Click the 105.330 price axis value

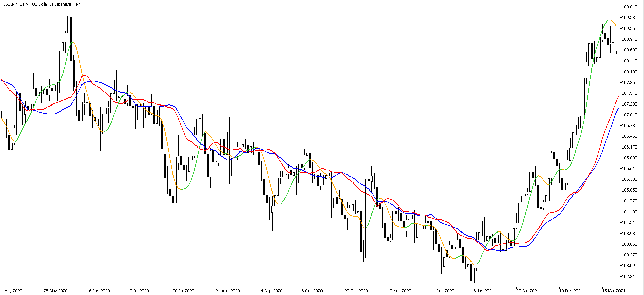click(x=629, y=179)
